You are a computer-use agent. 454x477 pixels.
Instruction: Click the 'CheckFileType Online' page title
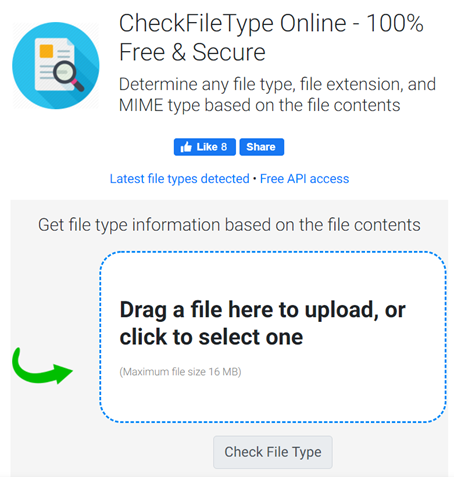[x=233, y=23]
